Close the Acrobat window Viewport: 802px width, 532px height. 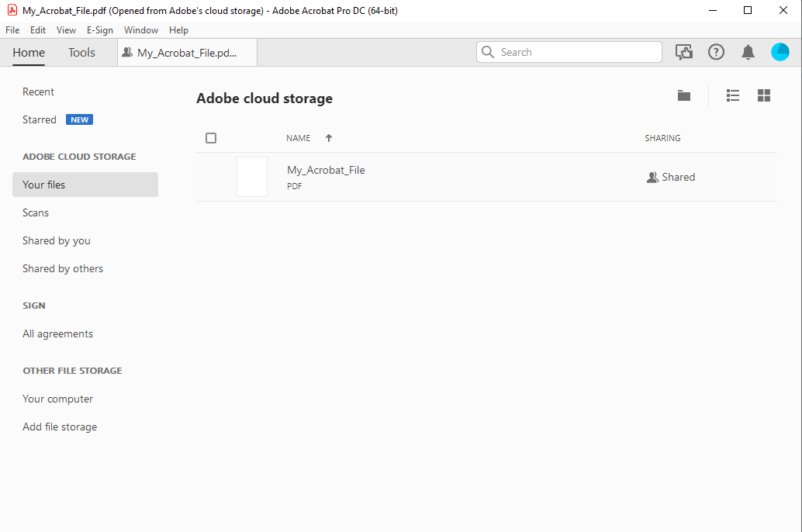click(x=783, y=10)
